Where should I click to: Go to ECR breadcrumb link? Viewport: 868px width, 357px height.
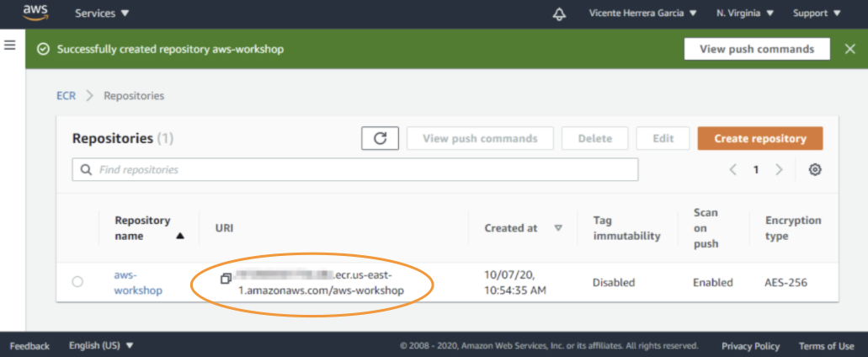(x=66, y=96)
